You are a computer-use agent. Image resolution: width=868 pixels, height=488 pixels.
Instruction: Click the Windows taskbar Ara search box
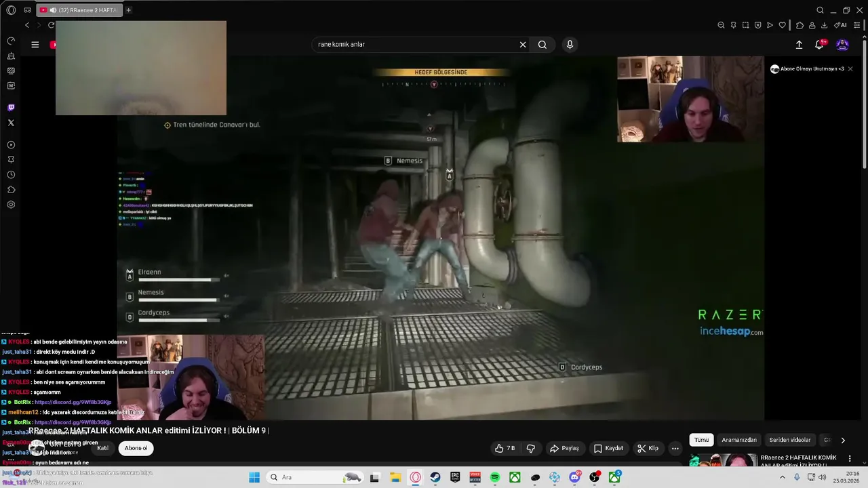coord(313,477)
